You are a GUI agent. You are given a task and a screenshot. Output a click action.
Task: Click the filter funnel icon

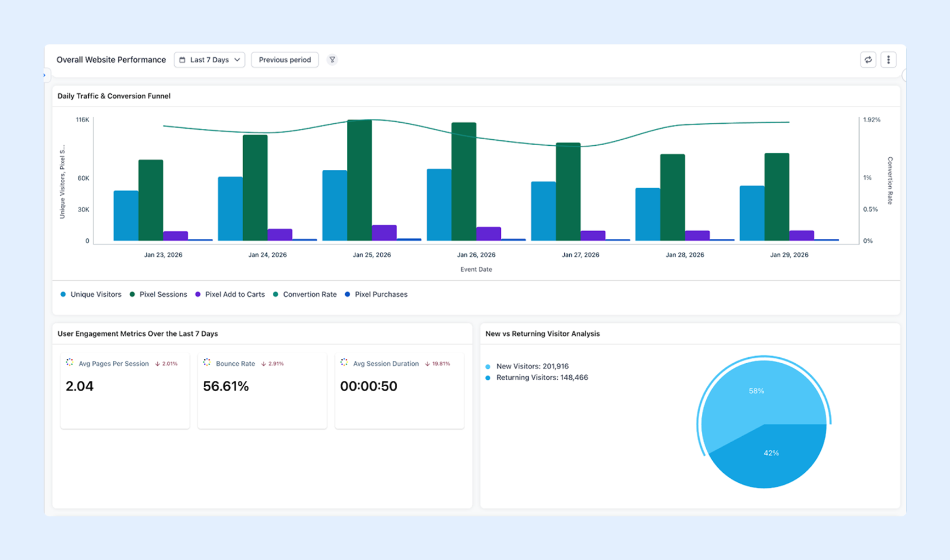(332, 60)
